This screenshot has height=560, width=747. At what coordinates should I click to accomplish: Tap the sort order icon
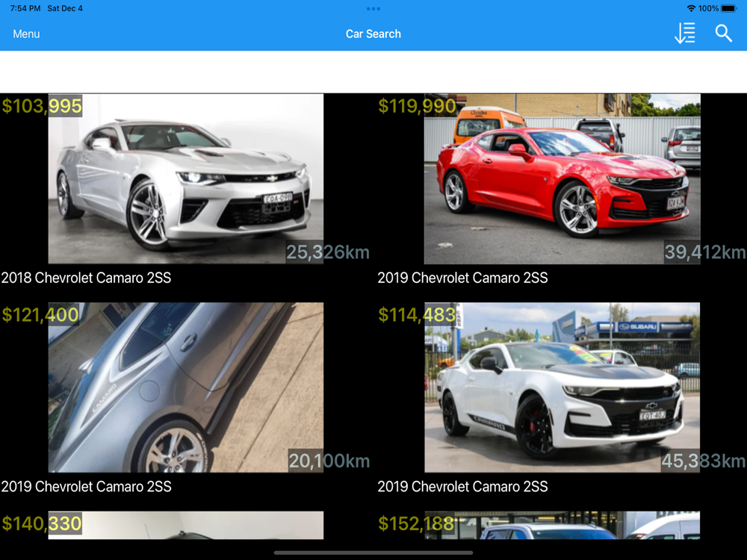click(685, 34)
